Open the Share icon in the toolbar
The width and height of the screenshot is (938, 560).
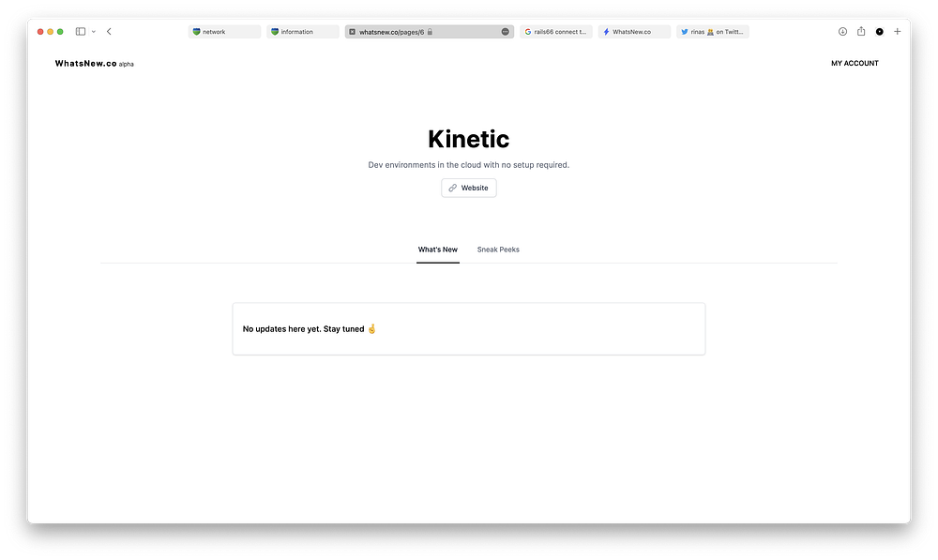[861, 31]
